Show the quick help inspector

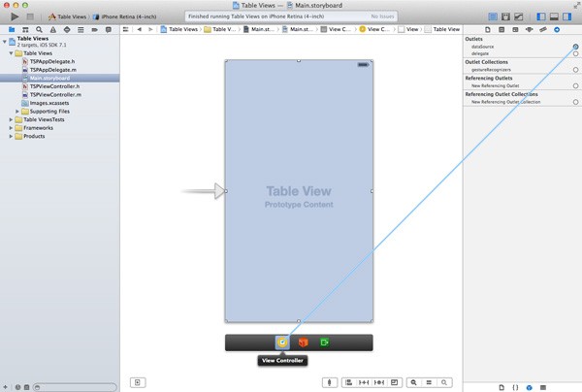pos(501,29)
